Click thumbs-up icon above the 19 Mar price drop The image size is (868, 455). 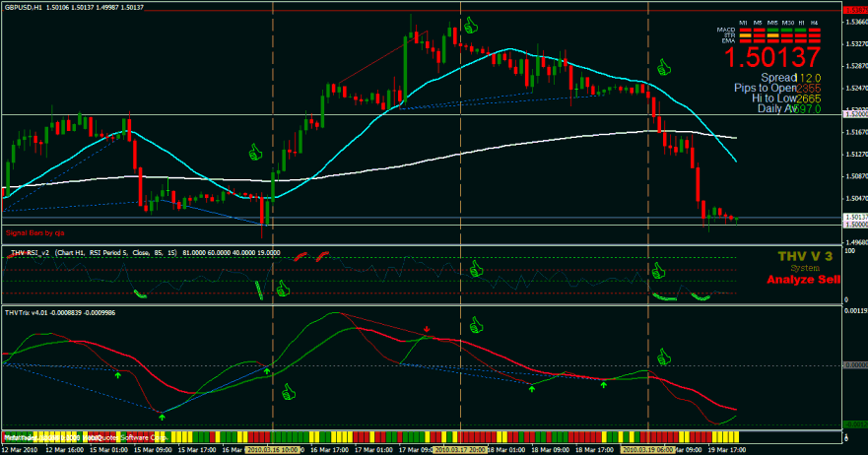(663, 67)
